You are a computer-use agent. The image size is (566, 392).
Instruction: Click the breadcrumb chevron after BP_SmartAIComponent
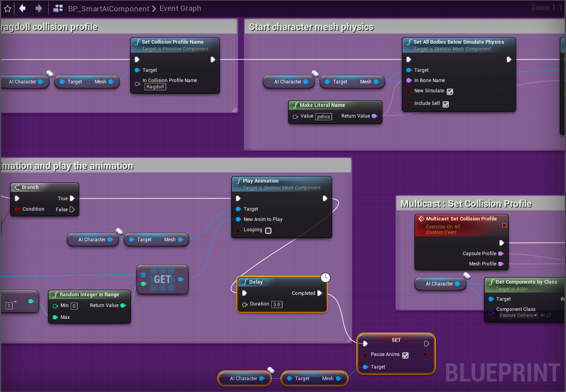click(x=154, y=9)
